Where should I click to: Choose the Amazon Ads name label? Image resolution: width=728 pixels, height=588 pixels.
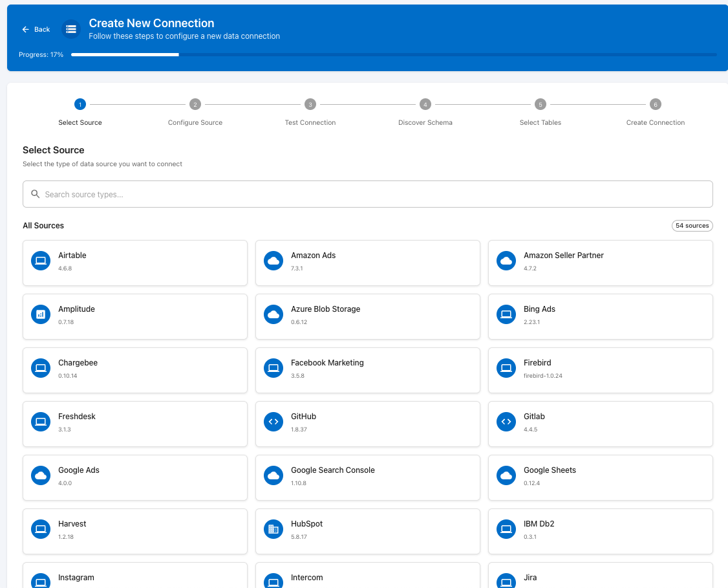314,256
